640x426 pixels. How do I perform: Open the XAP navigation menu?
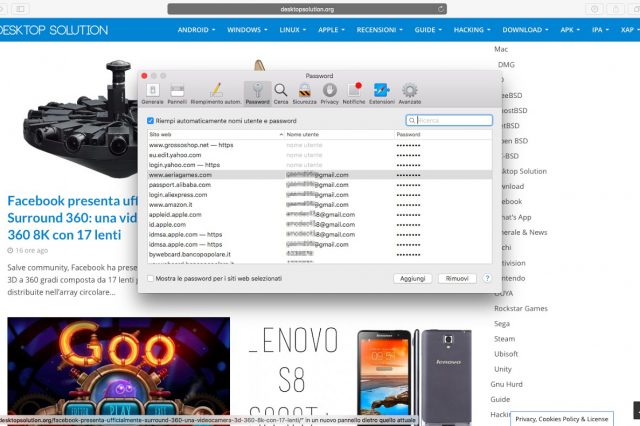point(630,30)
